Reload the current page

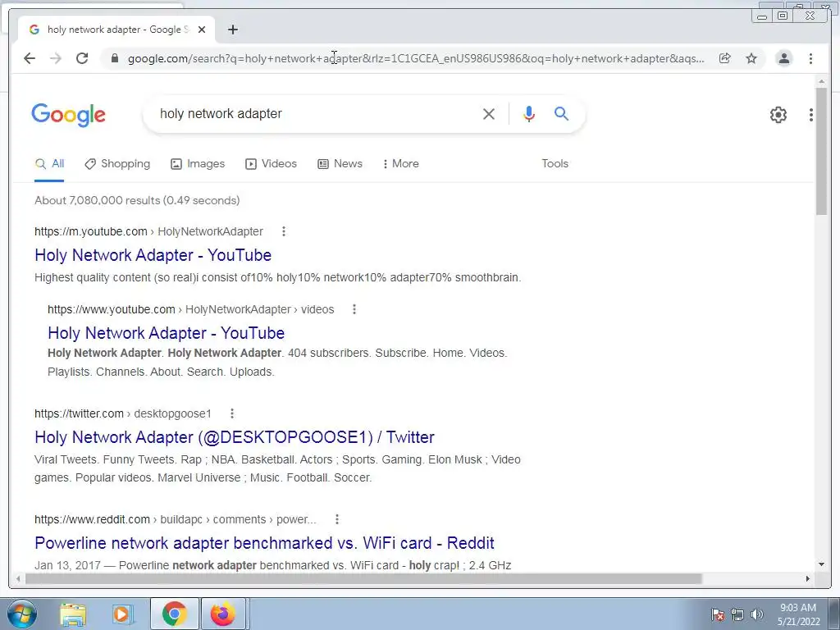pyautogui.click(x=82, y=58)
